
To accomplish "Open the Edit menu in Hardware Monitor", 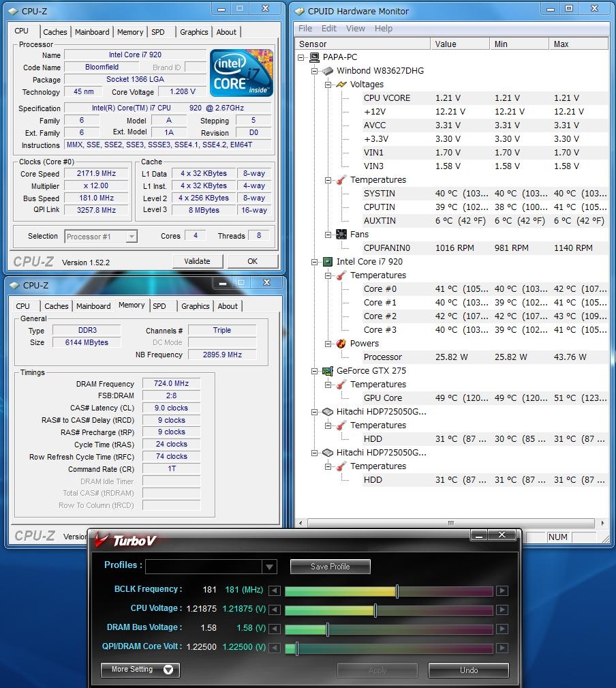I will (329, 29).
